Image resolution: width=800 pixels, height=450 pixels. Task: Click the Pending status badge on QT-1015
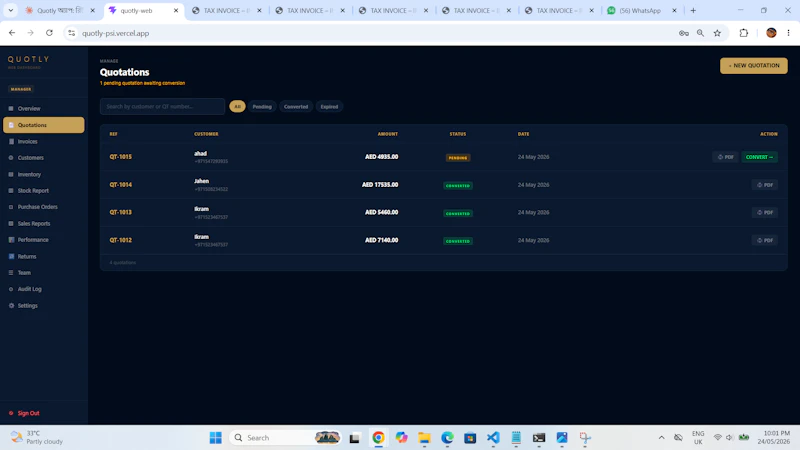(458, 158)
